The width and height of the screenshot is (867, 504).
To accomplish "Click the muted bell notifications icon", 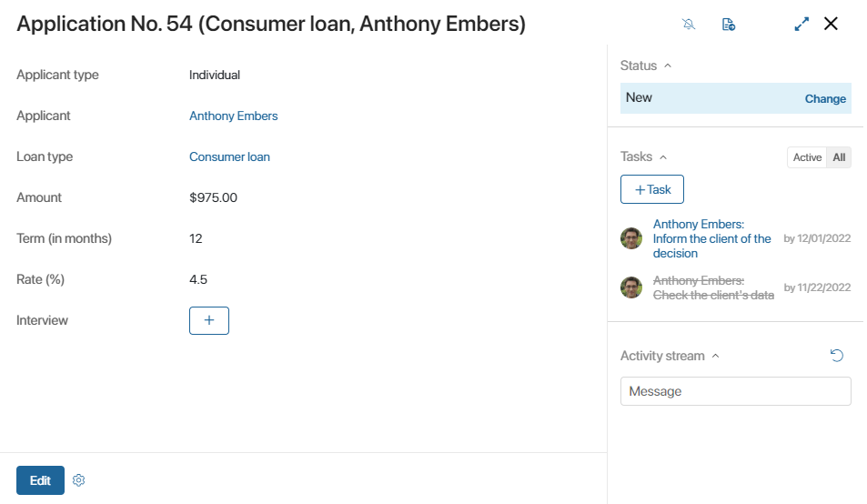I will (x=689, y=24).
